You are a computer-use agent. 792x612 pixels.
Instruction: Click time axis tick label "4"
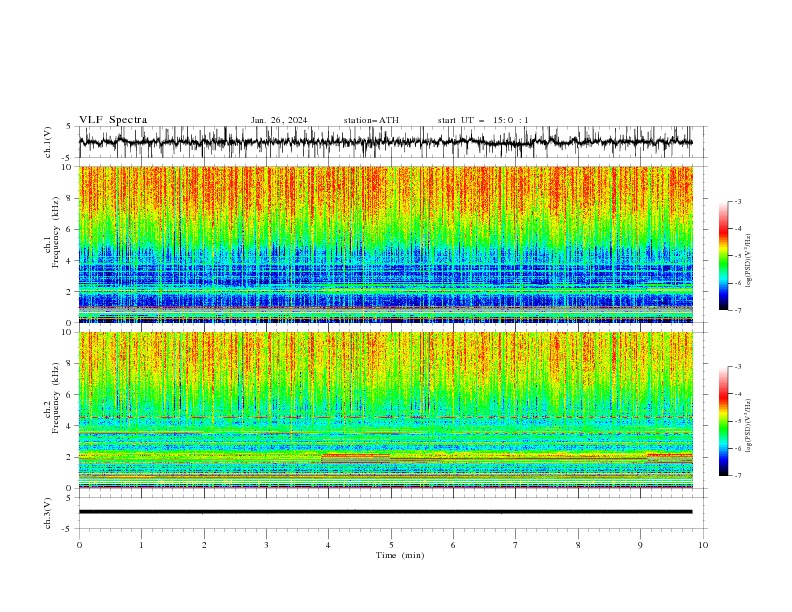click(329, 545)
